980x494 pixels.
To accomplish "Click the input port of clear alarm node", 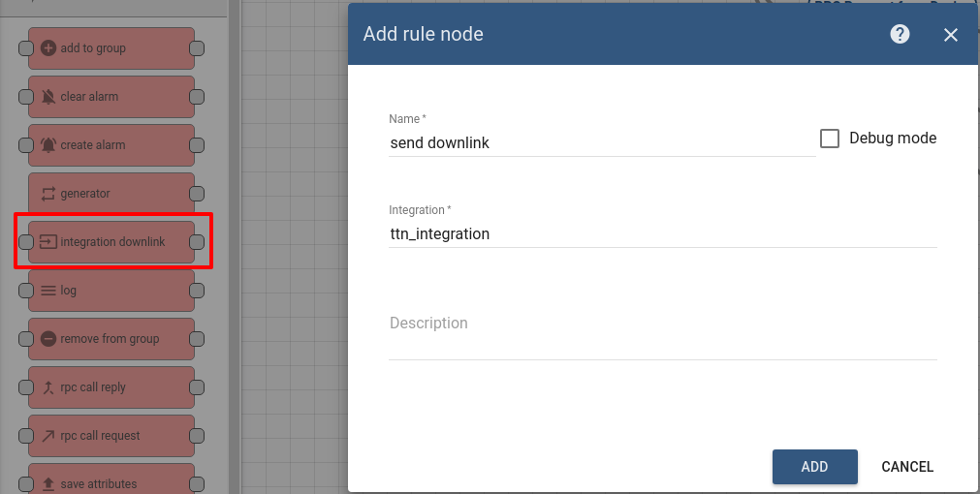I will tap(25, 97).
